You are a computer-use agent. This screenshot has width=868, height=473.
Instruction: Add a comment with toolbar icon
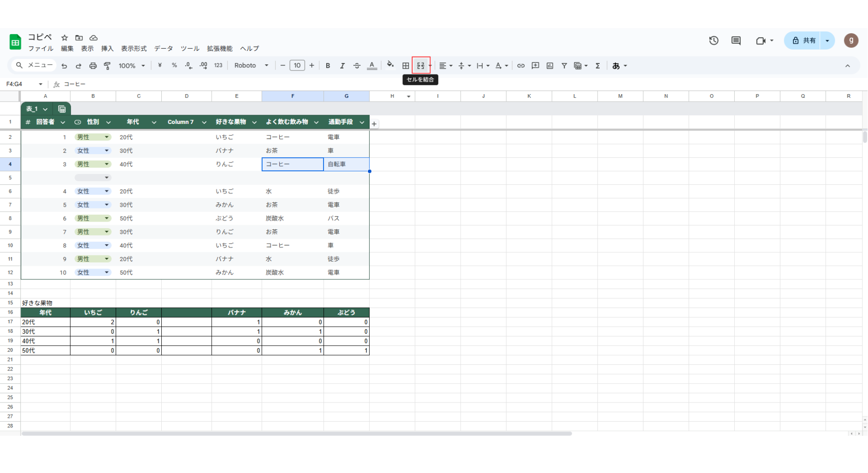coord(535,66)
